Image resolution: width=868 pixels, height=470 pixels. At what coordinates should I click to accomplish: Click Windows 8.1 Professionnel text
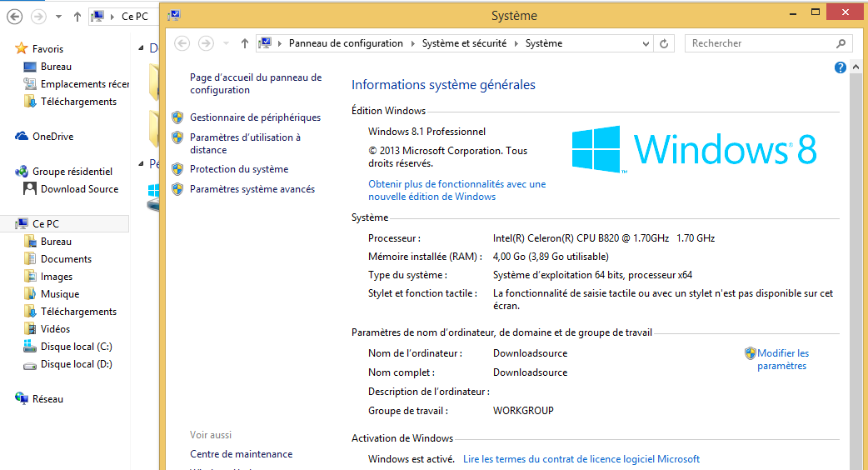[x=427, y=131]
